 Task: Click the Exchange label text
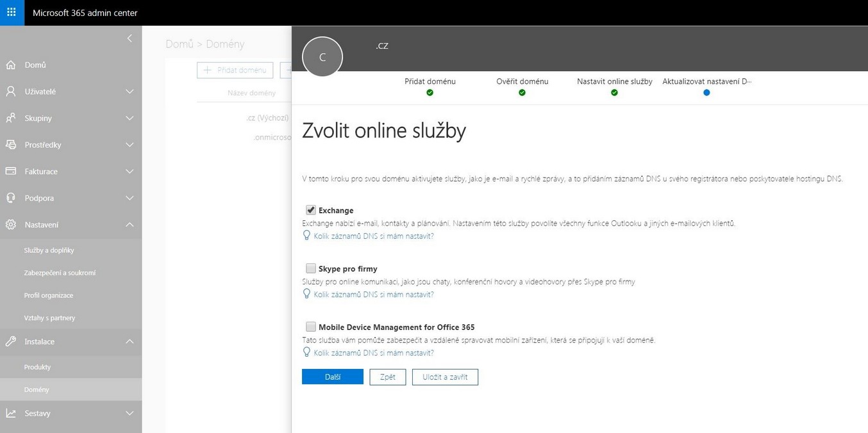tap(336, 211)
